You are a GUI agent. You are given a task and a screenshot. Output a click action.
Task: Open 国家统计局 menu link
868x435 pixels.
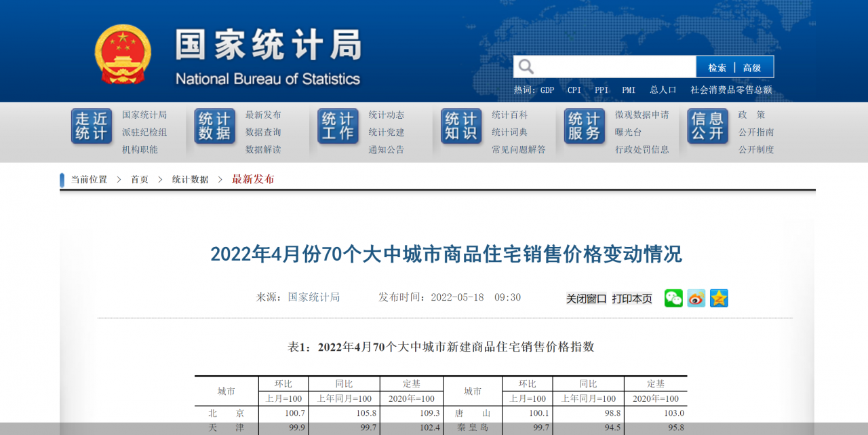click(x=144, y=115)
